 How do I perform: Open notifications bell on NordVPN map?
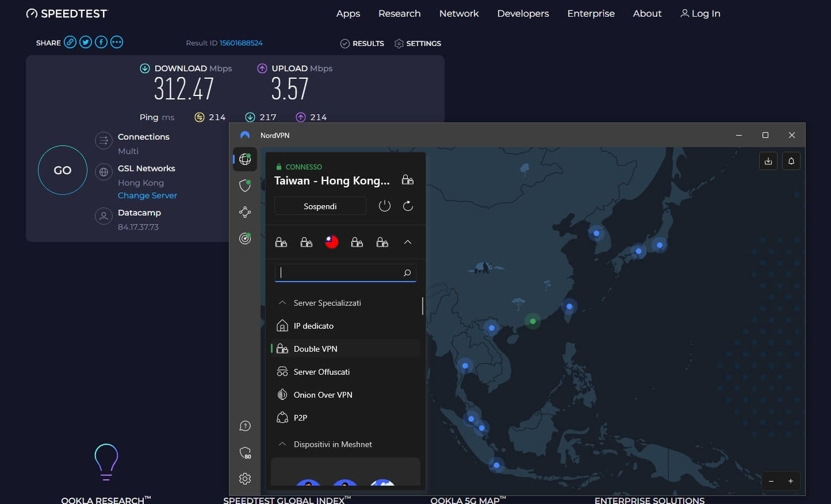click(x=791, y=161)
